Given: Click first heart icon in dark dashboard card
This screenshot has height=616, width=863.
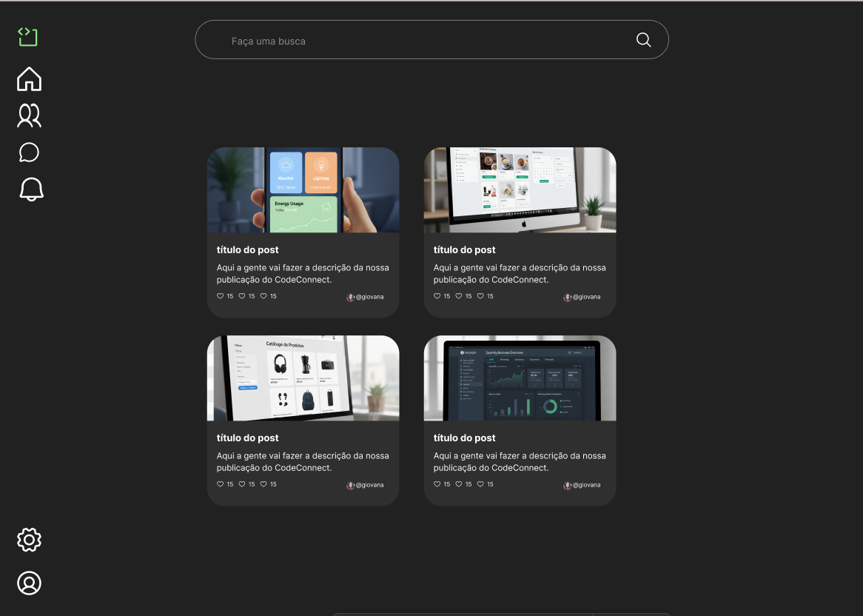Looking at the screenshot, I should click(437, 484).
